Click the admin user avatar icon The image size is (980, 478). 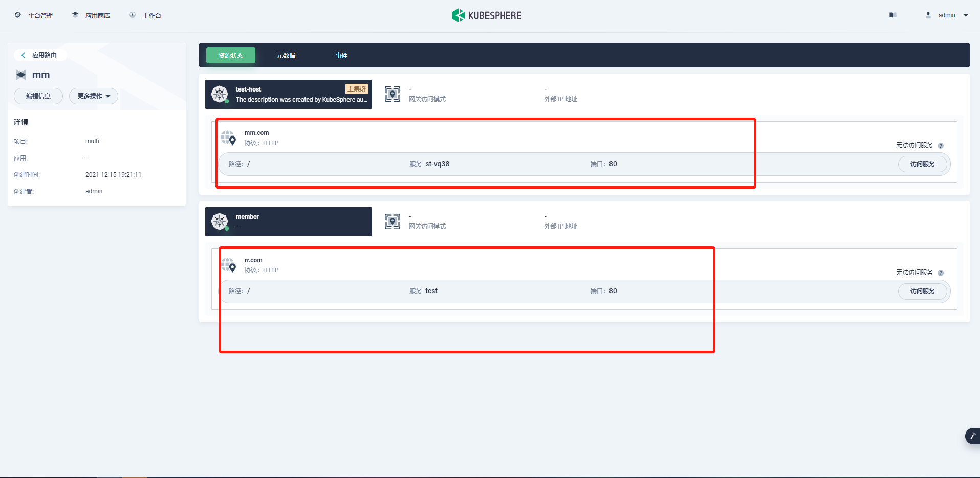[928, 15]
